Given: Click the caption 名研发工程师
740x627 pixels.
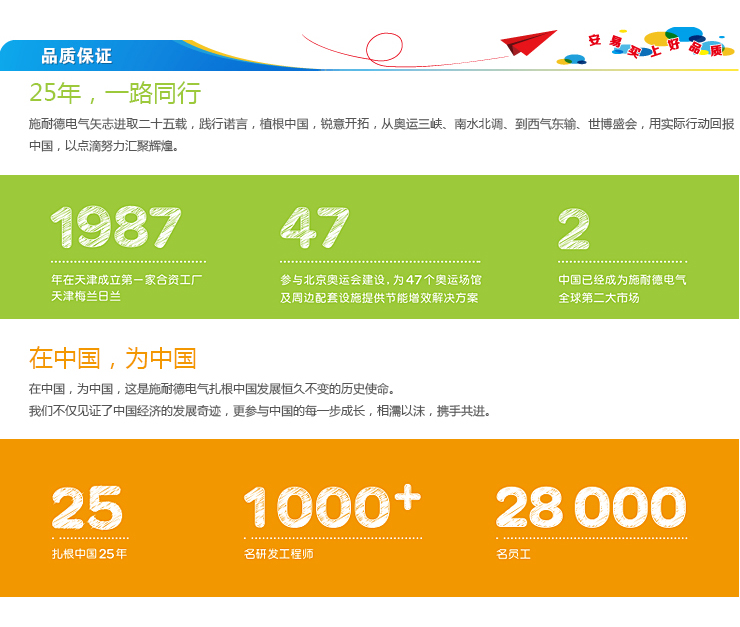Looking at the screenshot, I should pos(279,554).
